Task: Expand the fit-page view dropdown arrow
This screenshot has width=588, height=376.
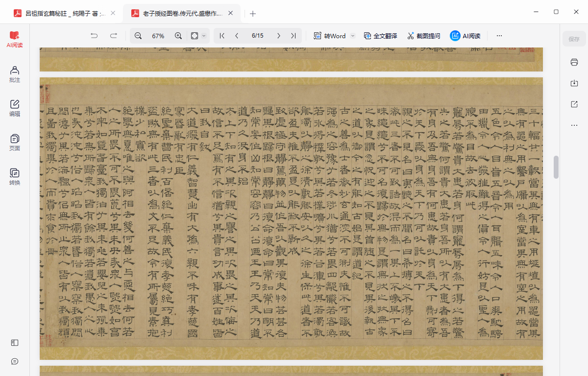Action: tap(204, 36)
